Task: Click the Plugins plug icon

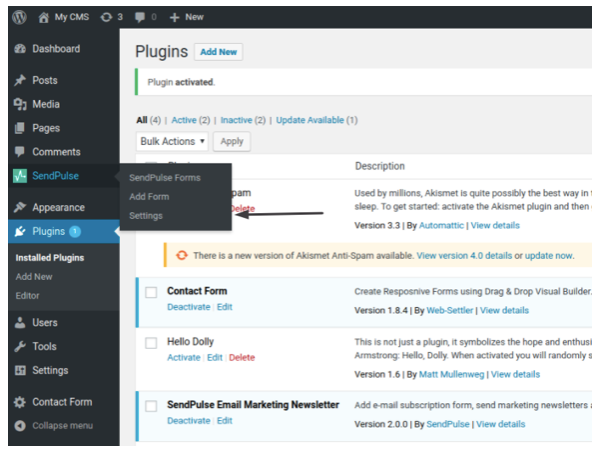Action: click(20, 232)
